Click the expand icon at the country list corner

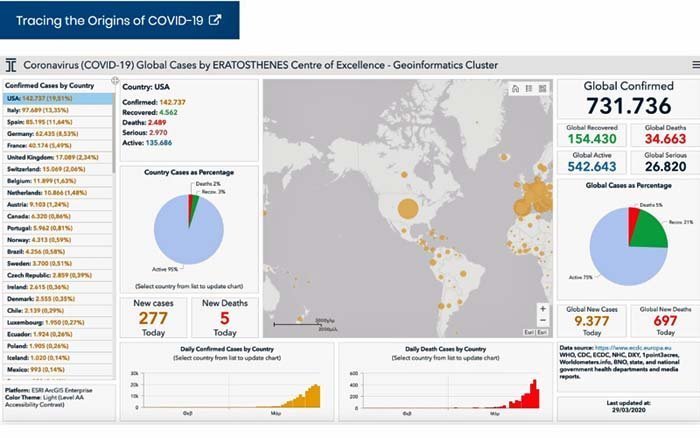click(x=115, y=80)
